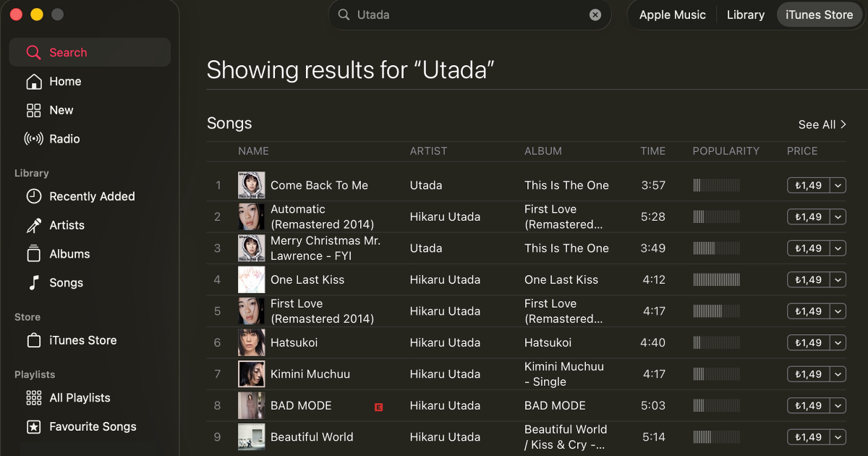Image resolution: width=868 pixels, height=456 pixels.
Task: Click time 5:28 on Automatic row
Action: [653, 216]
